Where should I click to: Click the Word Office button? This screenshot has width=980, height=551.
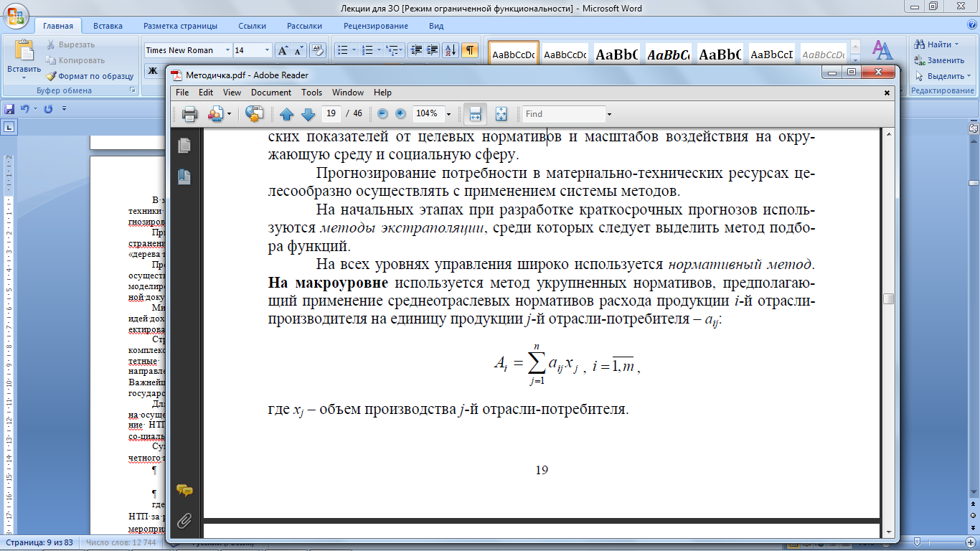[15, 15]
